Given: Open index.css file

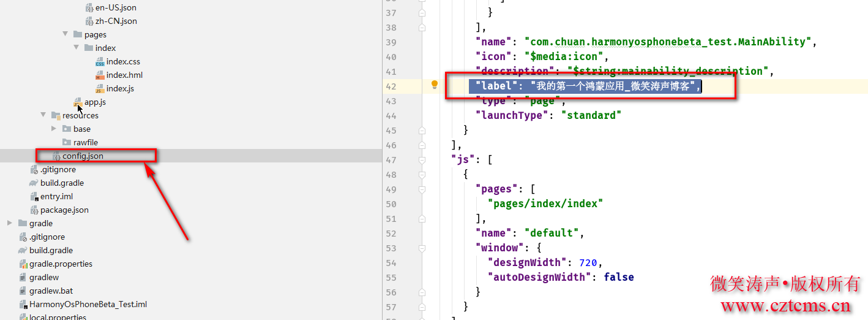Looking at the screenshot, I should pos(123,61).
